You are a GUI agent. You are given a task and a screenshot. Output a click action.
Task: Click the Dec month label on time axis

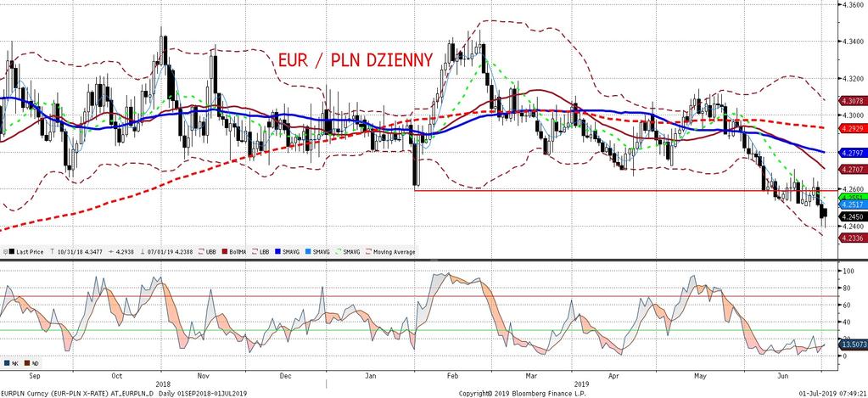tap(286, 376)
